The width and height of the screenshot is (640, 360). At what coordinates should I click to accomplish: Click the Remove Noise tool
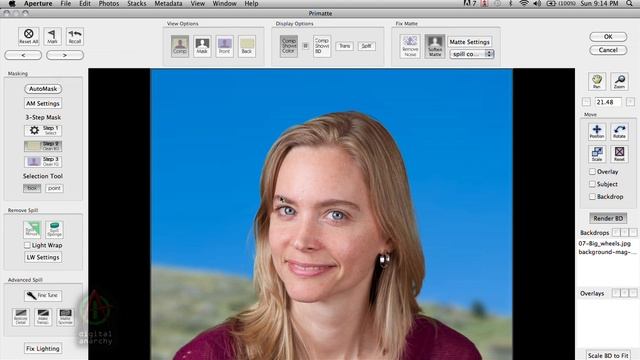410,46
